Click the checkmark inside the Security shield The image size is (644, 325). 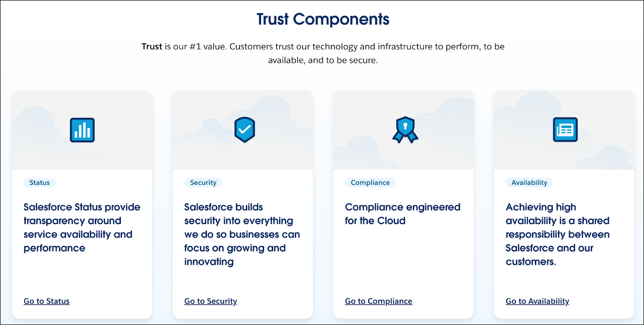[244, 129]
